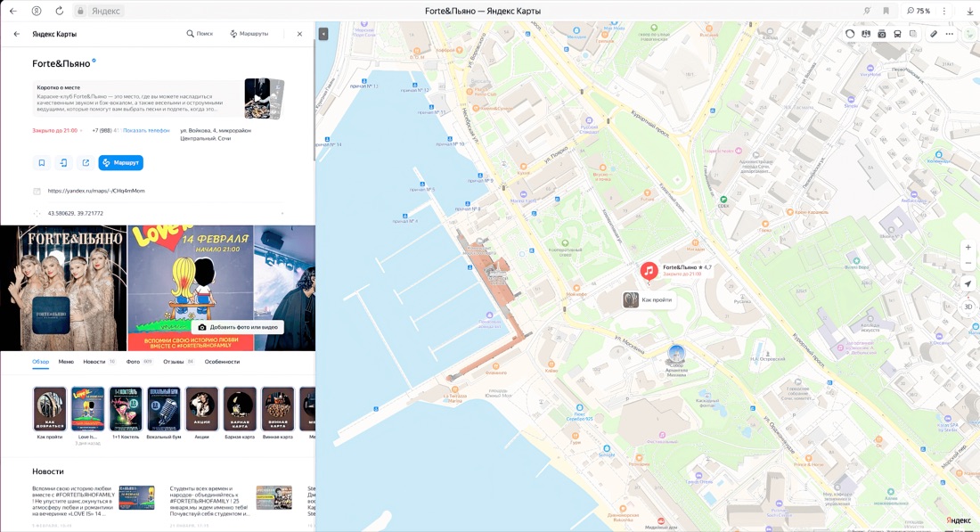Toggle the panoramas camera icon
The height and width of the screenshot is (532, 980).
pyautogui.click(x=882, y=34)
